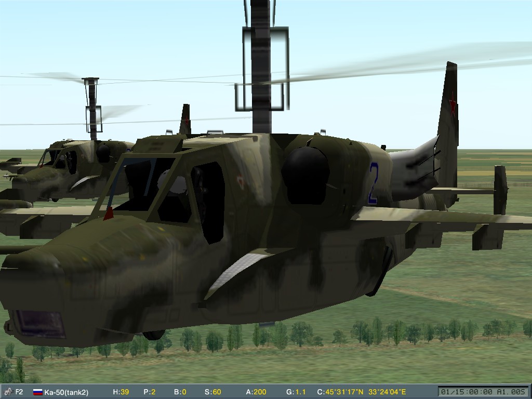Click the speed value S:60
Screen dimensions: 532x399
coord(212,392)
